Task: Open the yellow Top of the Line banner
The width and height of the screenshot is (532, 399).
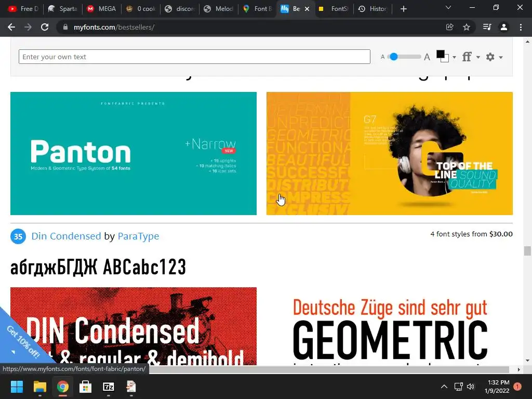Action: pyautogui.click(x=390, y=153)
